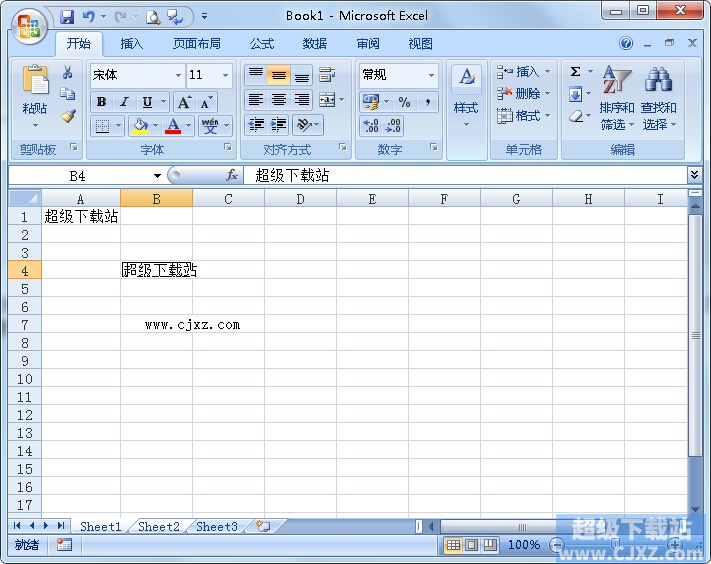Open the 插入 (Insert) ribbon tab
The height and width of the screenshot is (564, 711).
(x=132, y=44)
